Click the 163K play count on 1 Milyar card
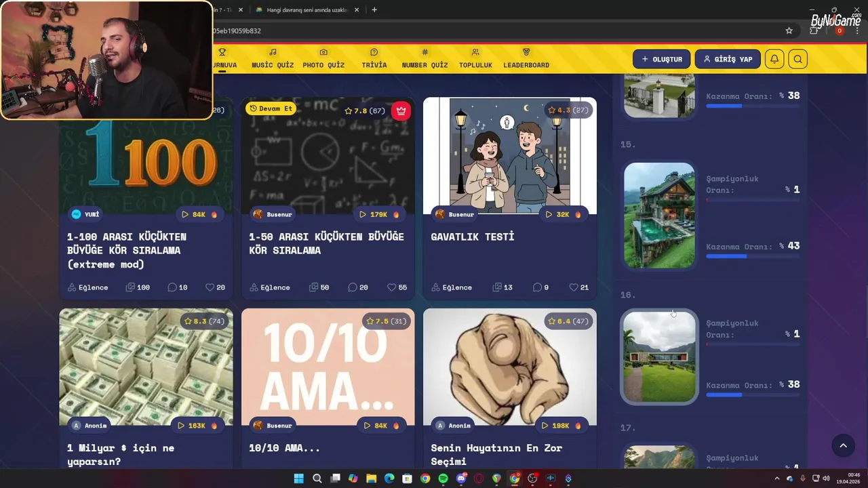 pyautogui.click(x=196, y=426)
